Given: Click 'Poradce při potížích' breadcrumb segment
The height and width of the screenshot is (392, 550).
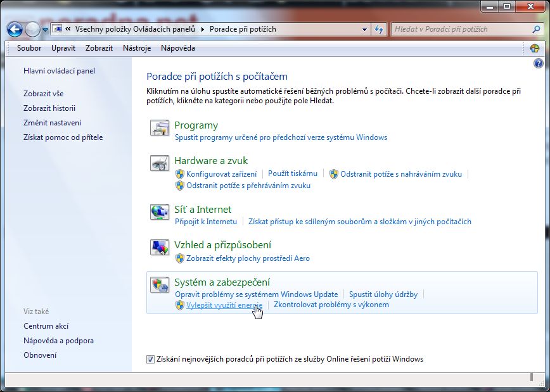Looking at the screenshot, I should 243,29.
